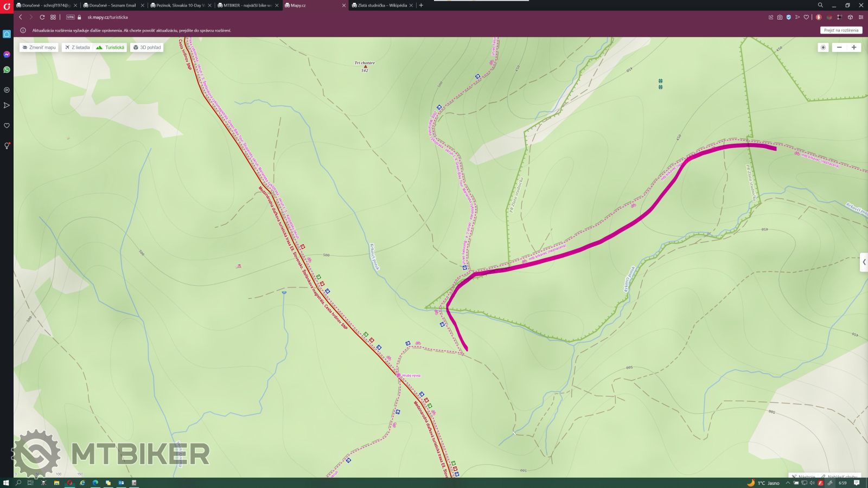This screenshot has width=868, height=488.
Task: Open the Zmeniť mapu map selector
Action: (x=39, y=47)
